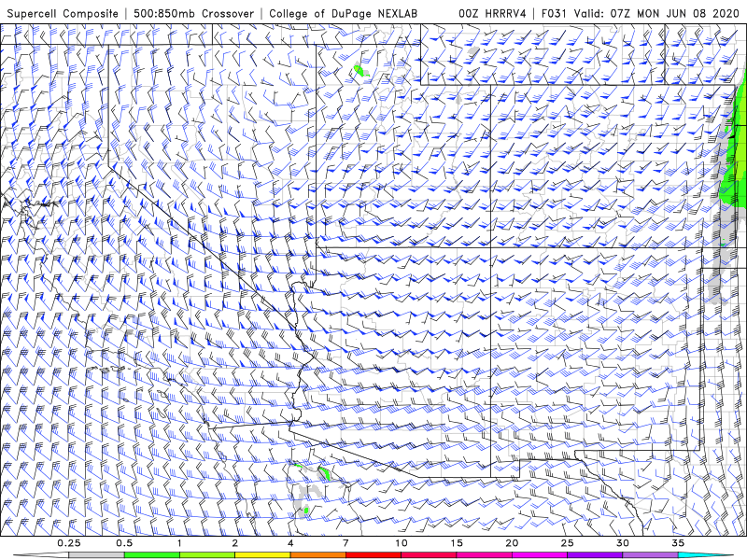Screen dimensions: 747x560
Task: Click the '0.25' legend value label
Action: [69, 543]
